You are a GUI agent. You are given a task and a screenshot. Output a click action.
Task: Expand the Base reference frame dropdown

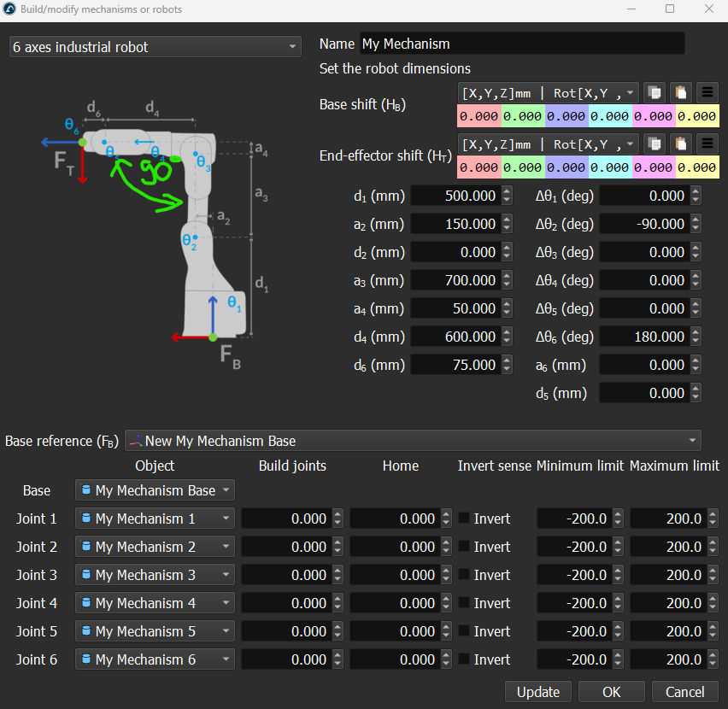pos(413,441)
